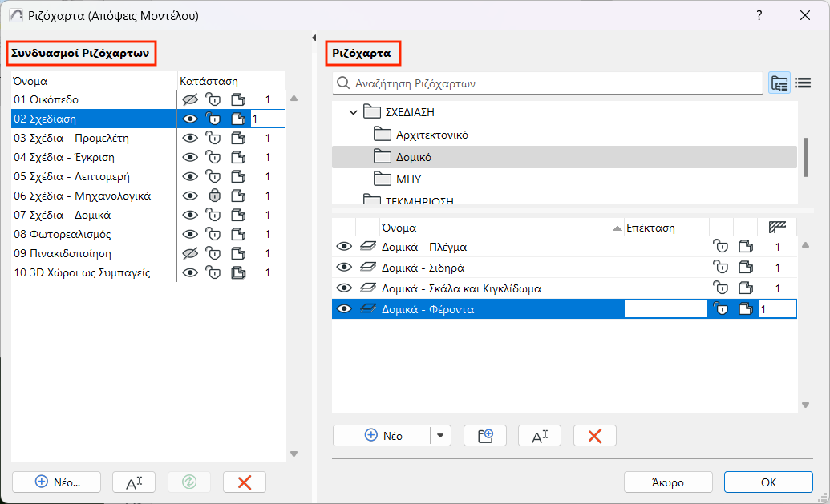This screenshot has height=504, width=830.
Task: Cancel the dialog with Άκυρο
Action: pos(668,482)
